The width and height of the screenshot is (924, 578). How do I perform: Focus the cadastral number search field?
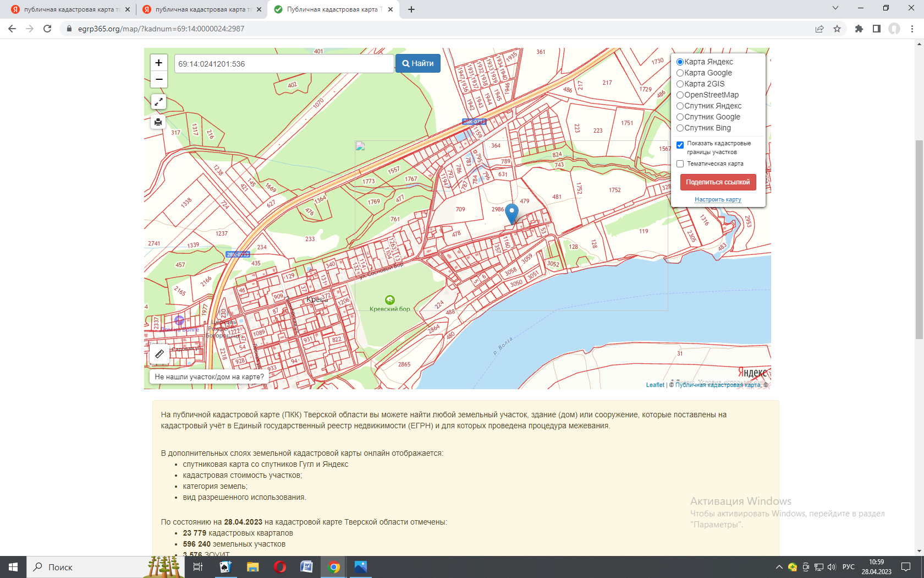click(284, 64)
